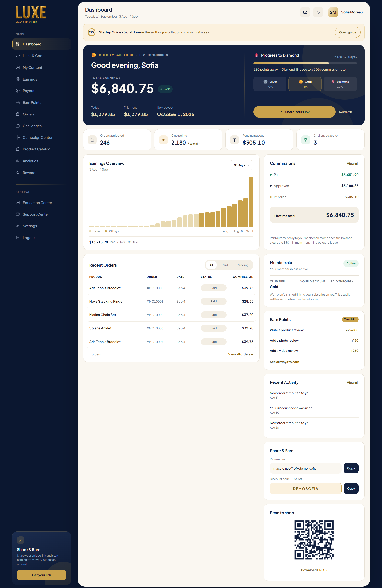
Task: Copy the referral link
Action: click(351, 468)
